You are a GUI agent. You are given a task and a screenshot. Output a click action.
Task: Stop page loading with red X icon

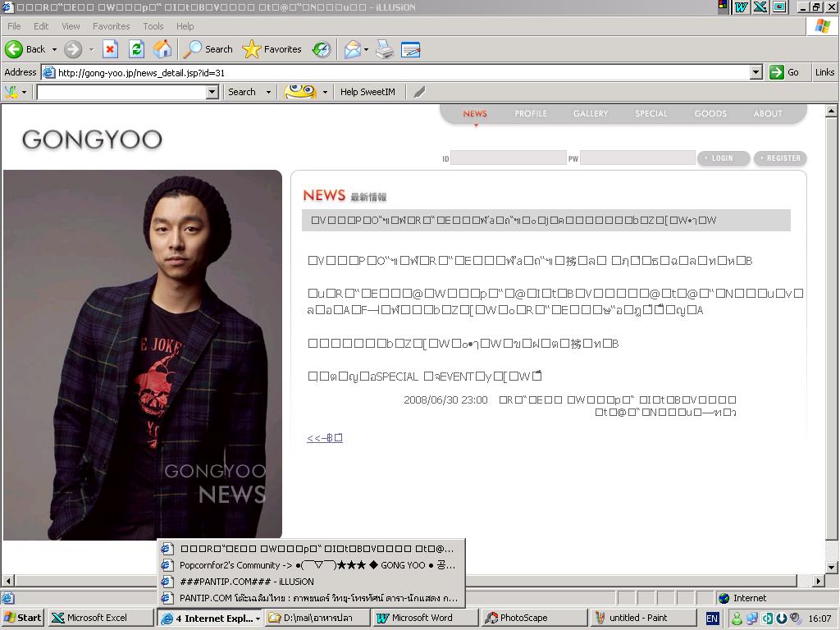(110, 49)
